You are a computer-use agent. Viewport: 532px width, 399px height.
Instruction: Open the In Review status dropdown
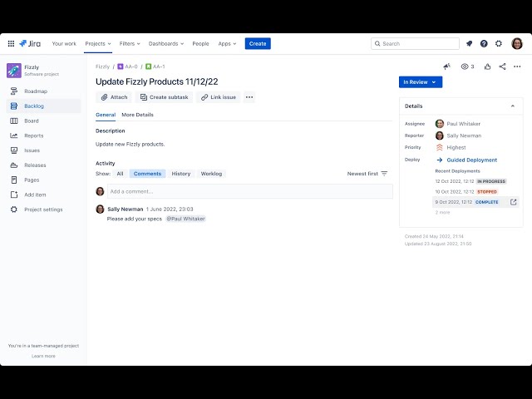pyautogui.click(x=421, y=82)
